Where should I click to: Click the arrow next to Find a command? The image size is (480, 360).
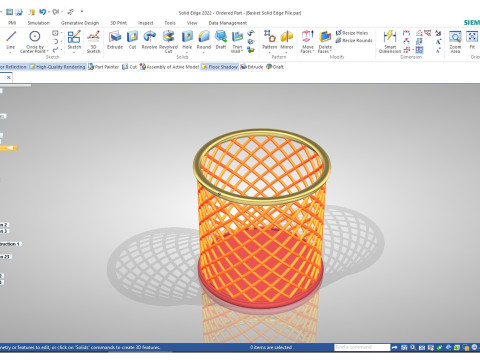[x=395, y=347]
